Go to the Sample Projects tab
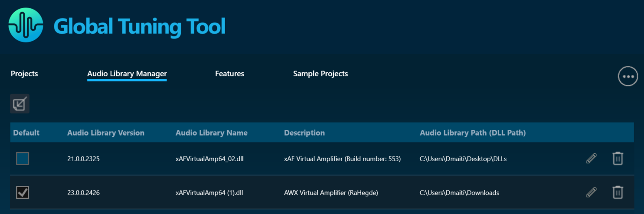Viewport: 644px width, 214px height. point(320,74)
